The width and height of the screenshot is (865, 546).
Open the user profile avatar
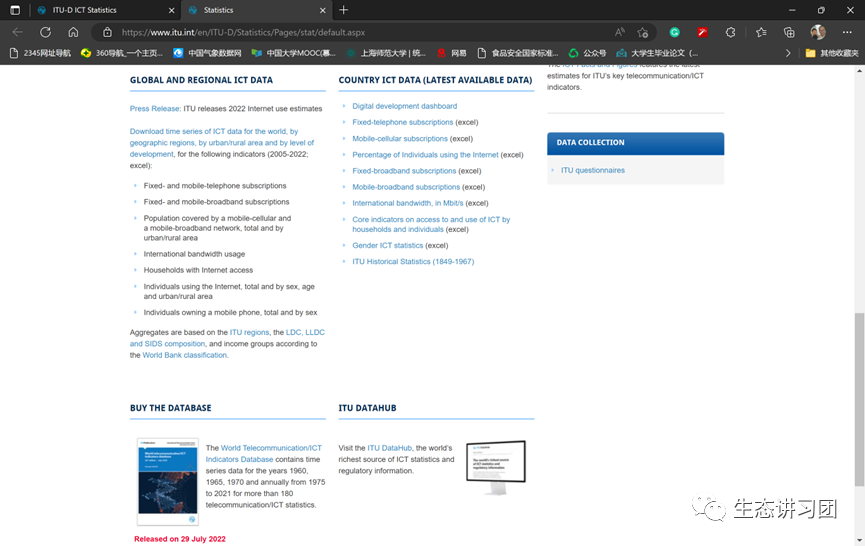coord(818,32)
